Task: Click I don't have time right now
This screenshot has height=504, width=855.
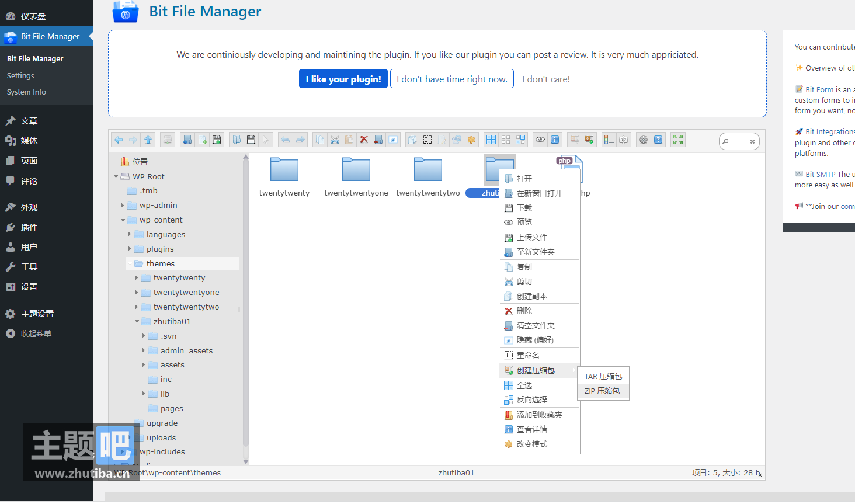Action: (x=452, y=79)
